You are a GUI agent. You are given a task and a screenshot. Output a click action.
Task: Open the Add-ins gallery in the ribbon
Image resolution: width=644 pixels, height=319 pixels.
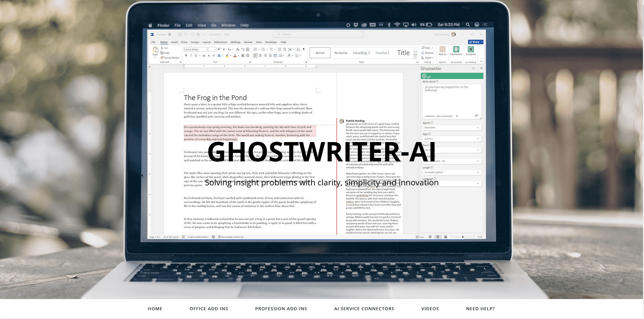click(442, 51)
